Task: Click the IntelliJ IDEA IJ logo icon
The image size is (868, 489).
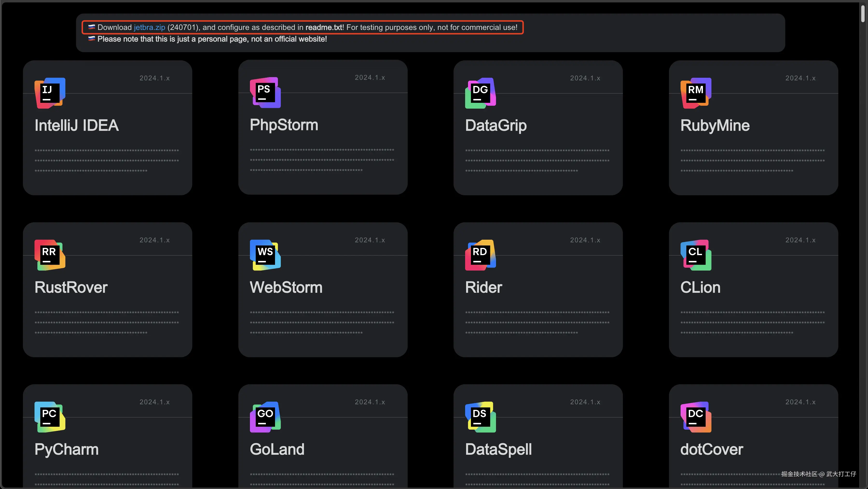Action: [x=50, y=93]
